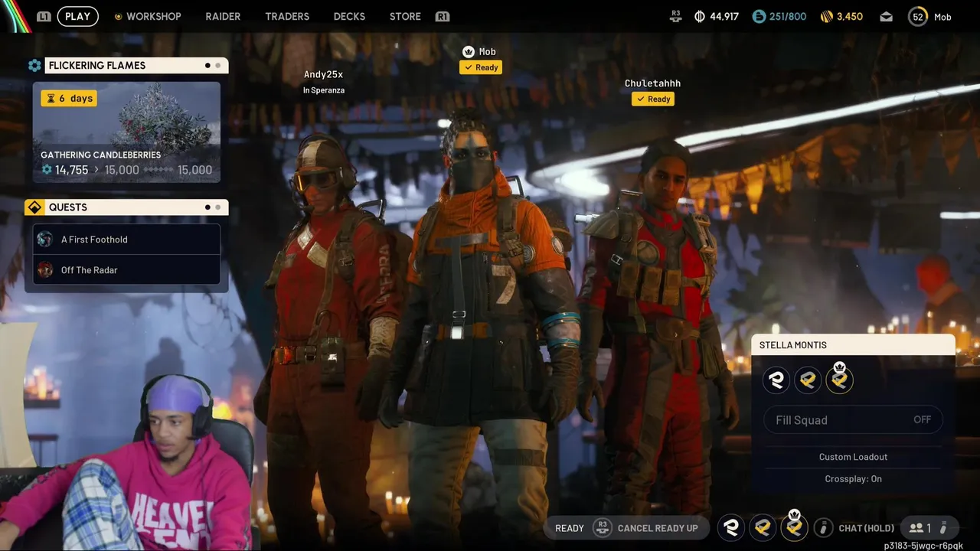
Task: Click the 3,450 token amount
Action: point(850,16)
